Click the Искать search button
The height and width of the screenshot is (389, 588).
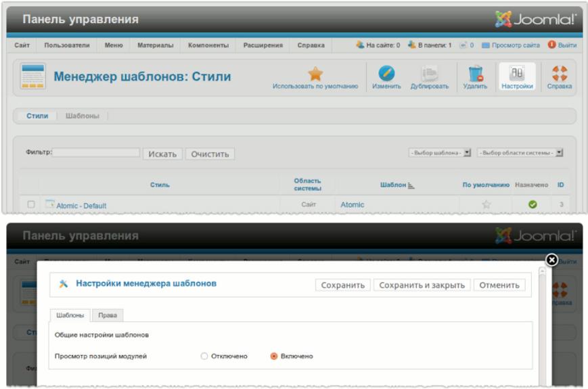pos(162,154)
